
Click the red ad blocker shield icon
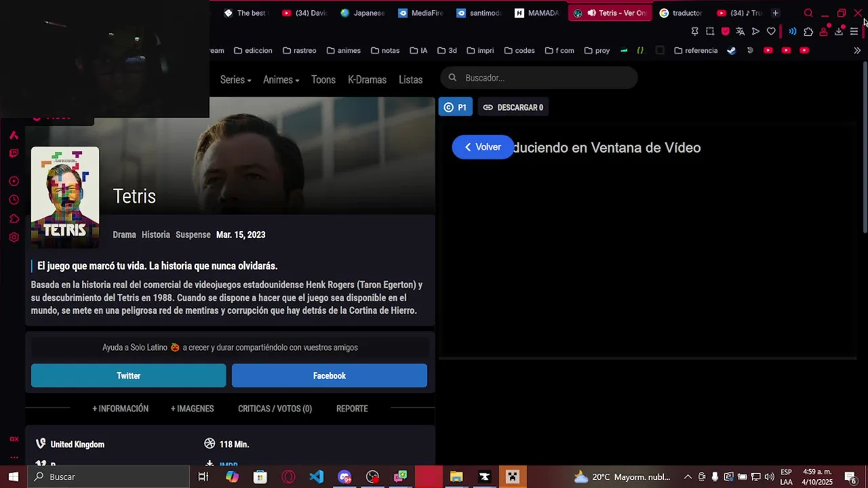725,31
